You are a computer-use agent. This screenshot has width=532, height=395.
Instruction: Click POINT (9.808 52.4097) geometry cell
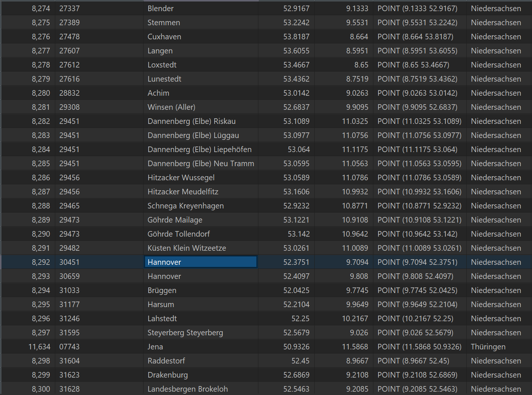415,276
